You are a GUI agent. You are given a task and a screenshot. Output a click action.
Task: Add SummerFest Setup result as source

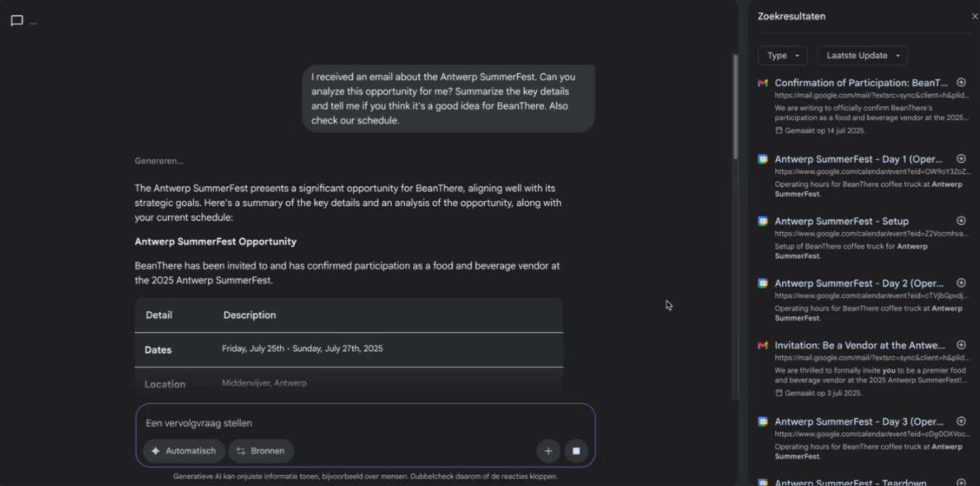pyautogui.click(x=961, y=221)
